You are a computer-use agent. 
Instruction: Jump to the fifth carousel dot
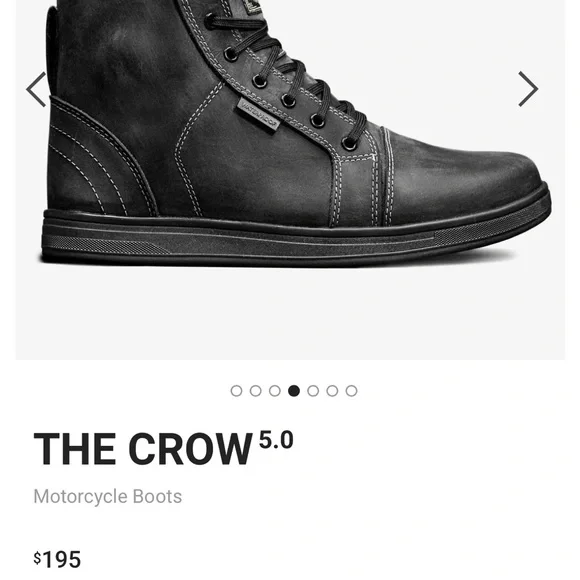pos(313,391)
